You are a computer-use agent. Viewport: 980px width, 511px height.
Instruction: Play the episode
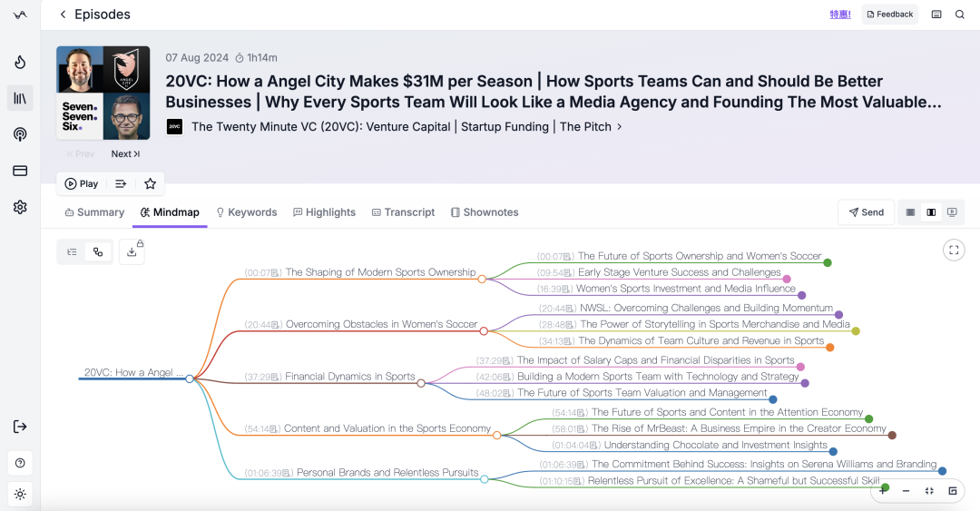click(82, 184)
